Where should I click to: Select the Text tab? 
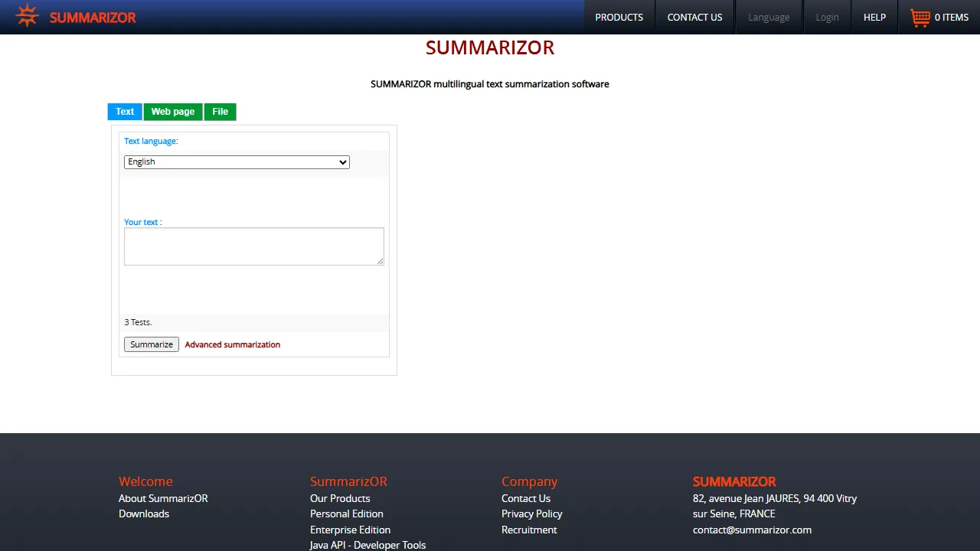pos(124,111)
